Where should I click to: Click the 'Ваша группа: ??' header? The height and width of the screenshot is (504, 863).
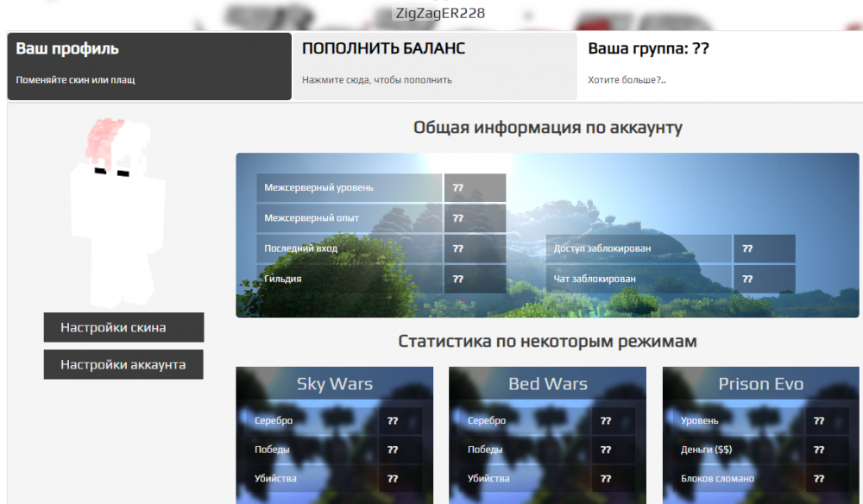click(648, 48)
